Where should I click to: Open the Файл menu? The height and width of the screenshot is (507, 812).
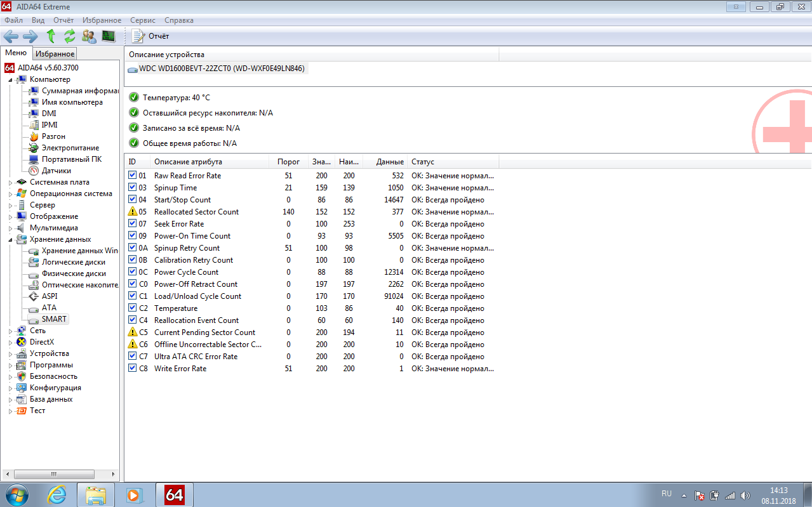click(13, 20)
